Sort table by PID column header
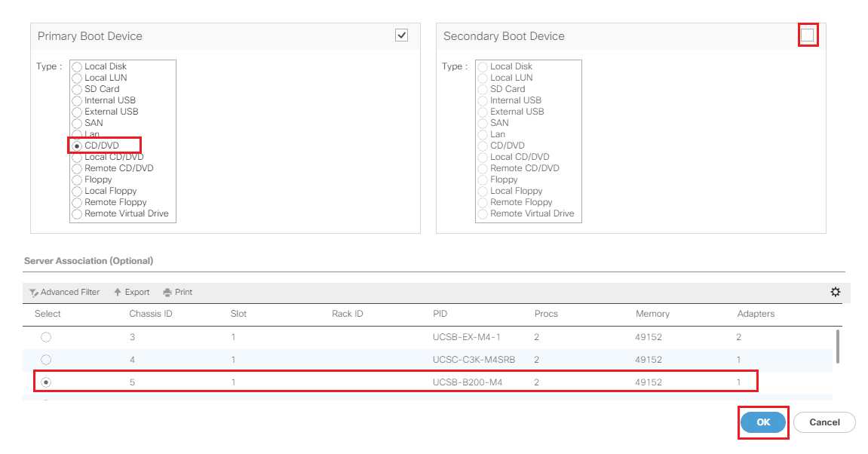 click(440, 314)
